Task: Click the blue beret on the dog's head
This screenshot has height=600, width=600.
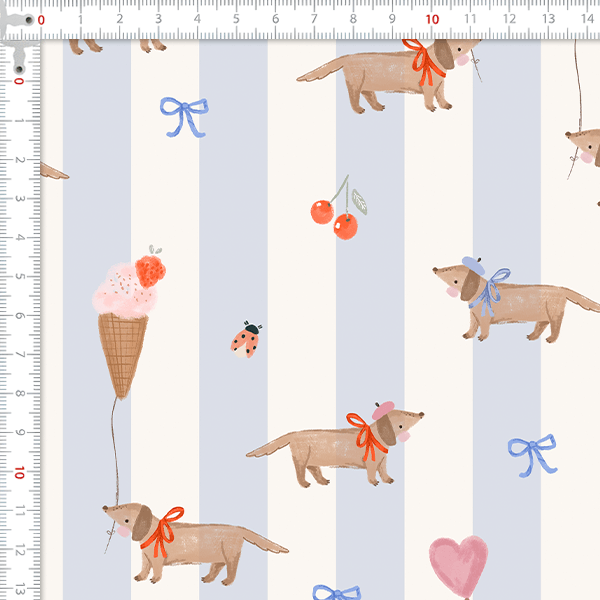Action: pyautogui.click(x=472, y=265)
